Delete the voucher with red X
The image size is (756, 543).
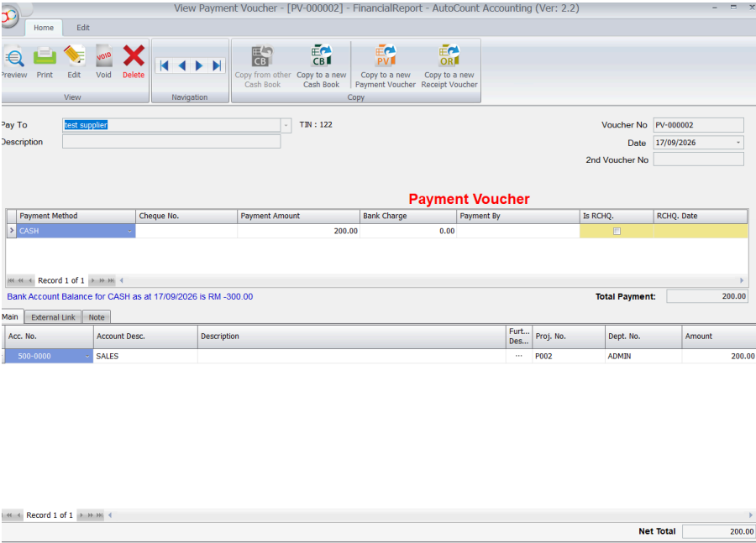click(134, 62)
